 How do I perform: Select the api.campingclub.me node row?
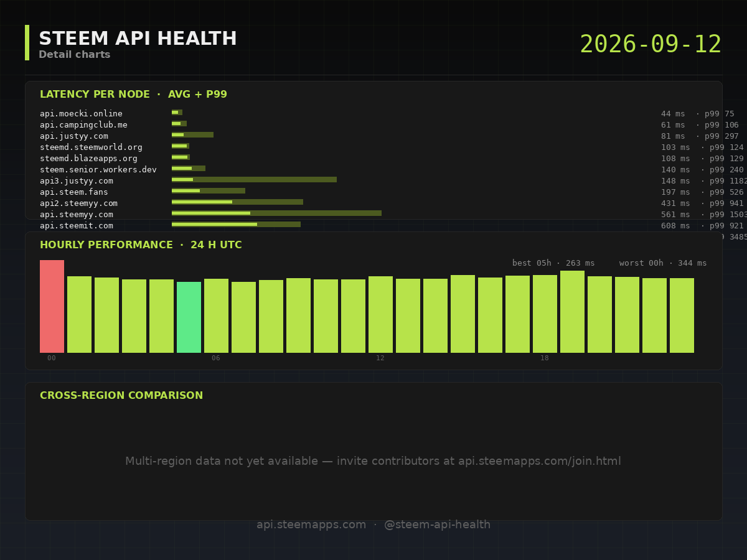coord(392,125)
